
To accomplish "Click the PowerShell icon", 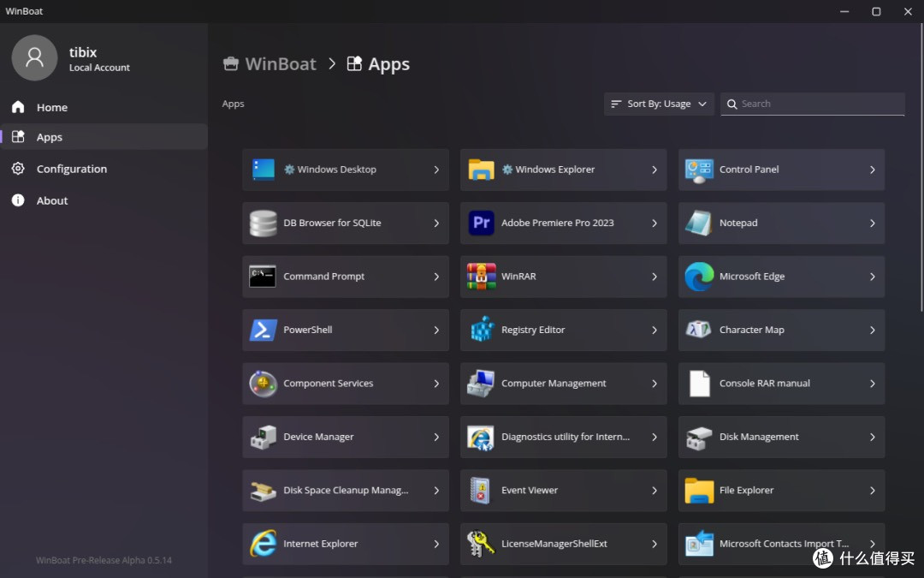I will (x=263, y=330).
